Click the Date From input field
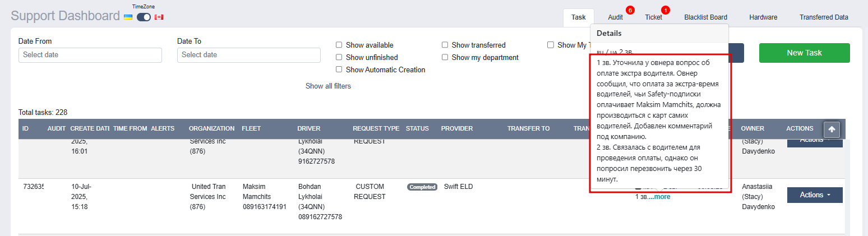This screenshot has width=868, height=236. [90, 55]
